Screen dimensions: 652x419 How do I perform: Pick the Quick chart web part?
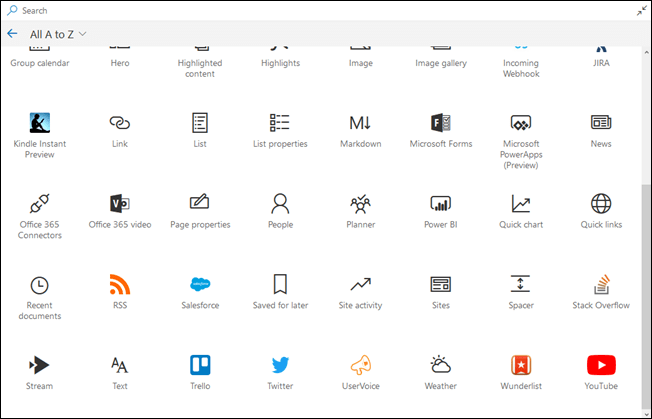(521, 204)
